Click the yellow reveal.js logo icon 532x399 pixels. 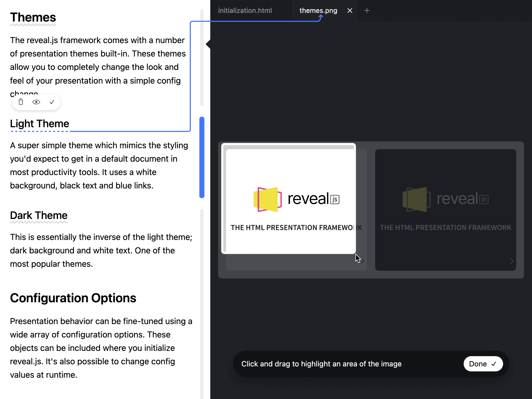267,199
